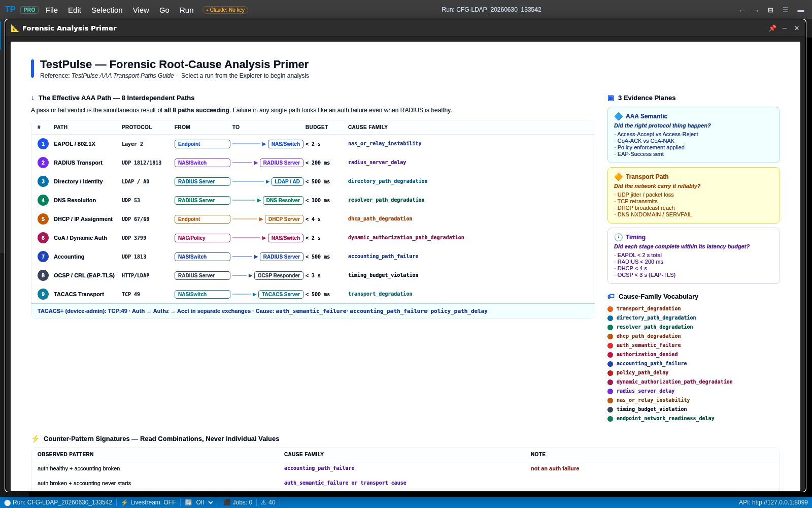Click dynamic_authorization_path_degradation in CoA row

(406, 238)
